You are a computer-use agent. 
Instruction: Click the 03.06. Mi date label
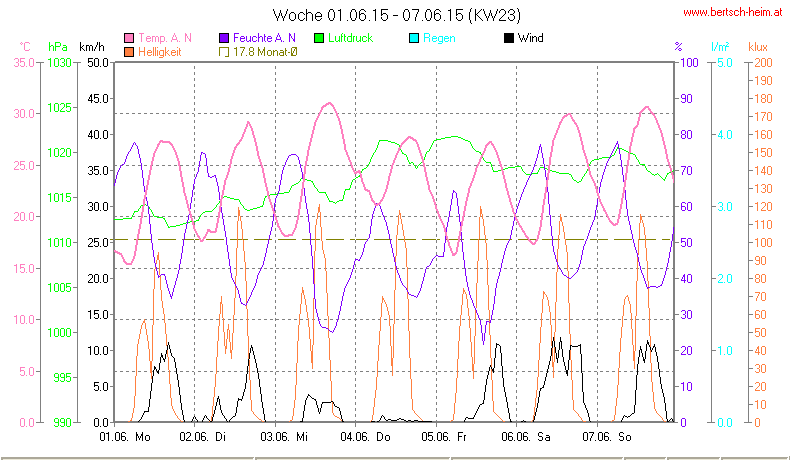[284, 437]
